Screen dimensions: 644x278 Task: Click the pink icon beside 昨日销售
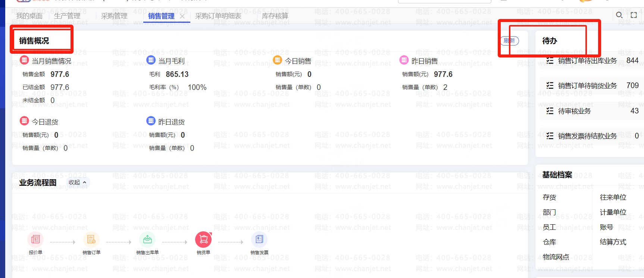[404, 60]
